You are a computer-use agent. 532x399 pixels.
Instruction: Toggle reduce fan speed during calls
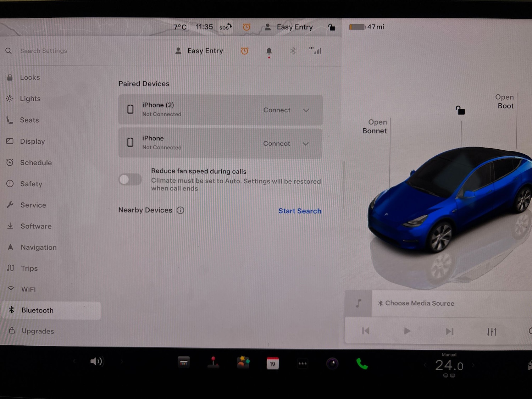pos(130,179)
